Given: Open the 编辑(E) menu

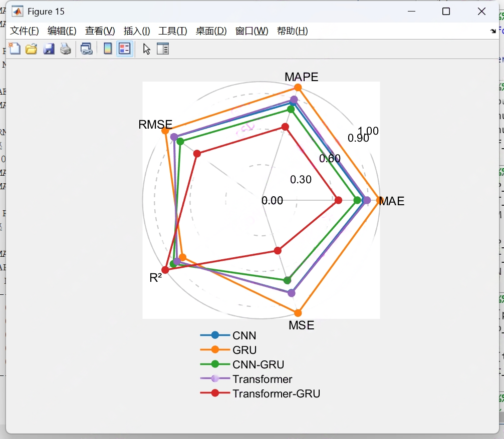Looking at the screenshot, I should click(x=62, y=31).
